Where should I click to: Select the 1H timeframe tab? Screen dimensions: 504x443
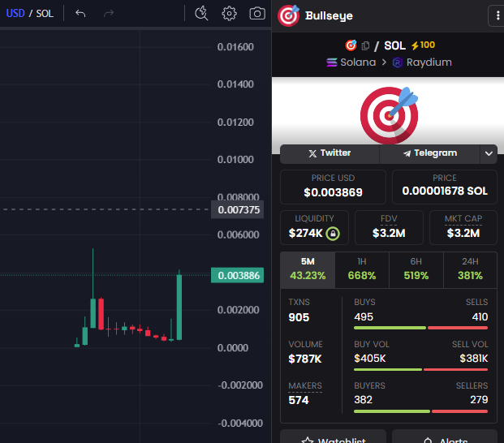(362, 269)
